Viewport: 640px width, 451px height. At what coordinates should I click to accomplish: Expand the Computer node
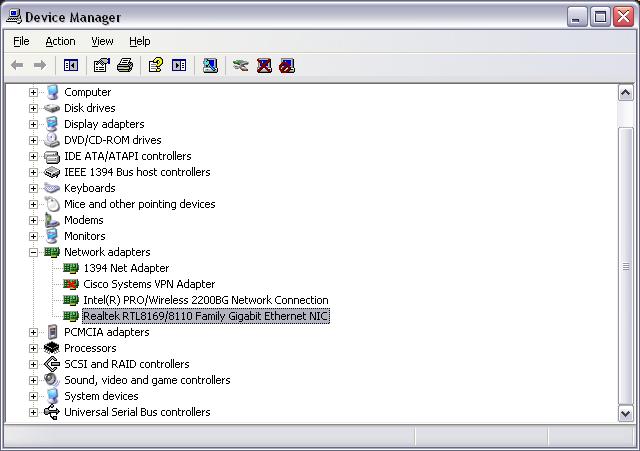[33, 92]
